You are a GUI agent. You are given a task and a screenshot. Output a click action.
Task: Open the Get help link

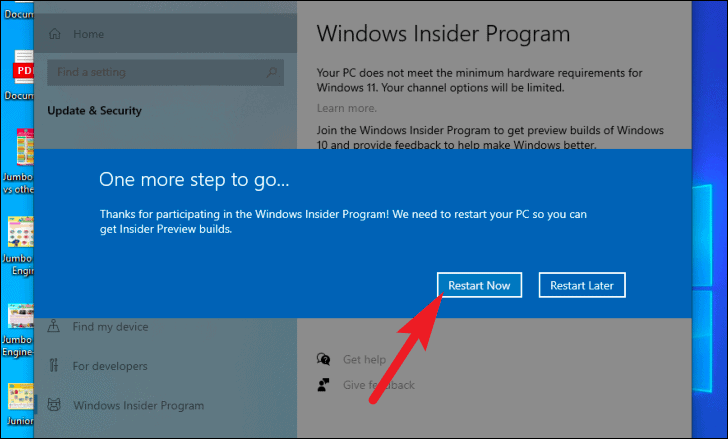click(364, 360)
